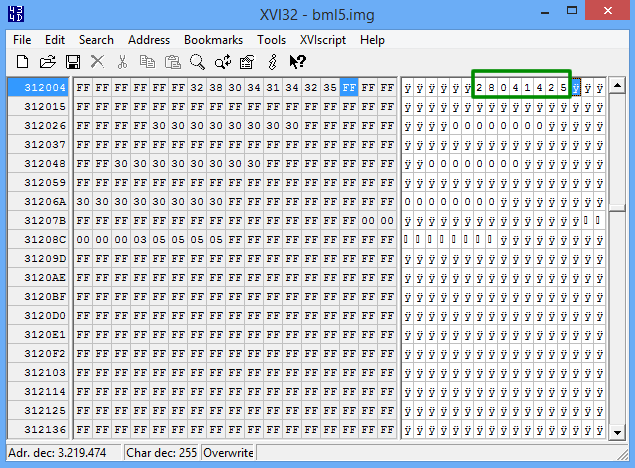
Task: Select first hex byte in row 31206A
Action: click(x=83, y=201)
